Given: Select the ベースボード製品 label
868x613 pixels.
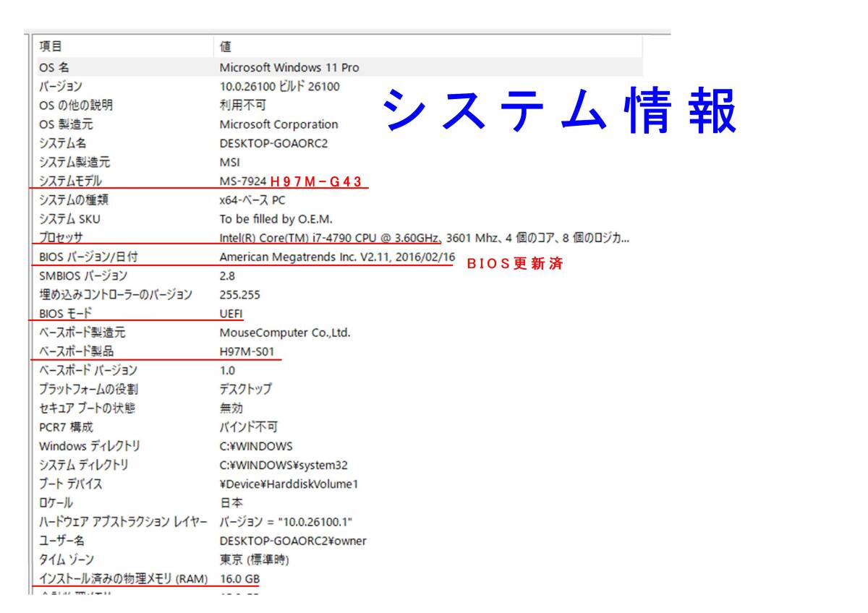Looking at the screenshot, I should click(x=76, y=351).
